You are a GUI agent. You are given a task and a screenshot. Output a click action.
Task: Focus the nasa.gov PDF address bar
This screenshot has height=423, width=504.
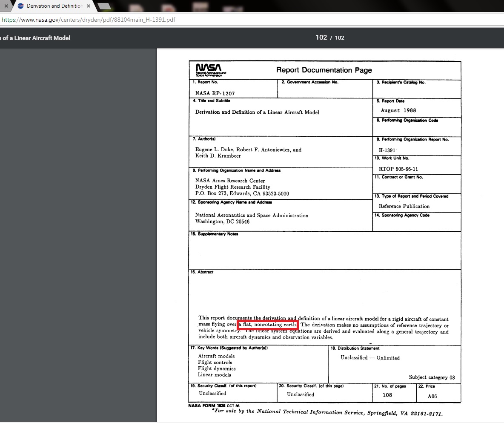click(252, 20)
